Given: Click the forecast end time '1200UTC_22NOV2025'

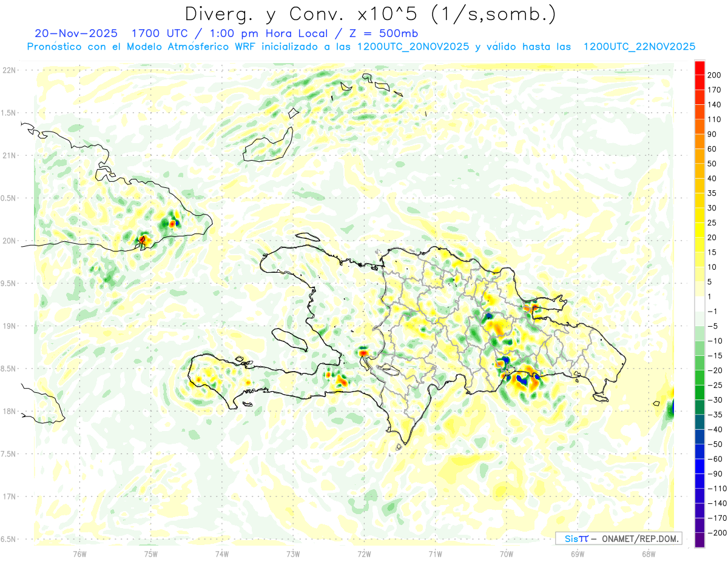Looking at the screenshot, I should point(639,46).
